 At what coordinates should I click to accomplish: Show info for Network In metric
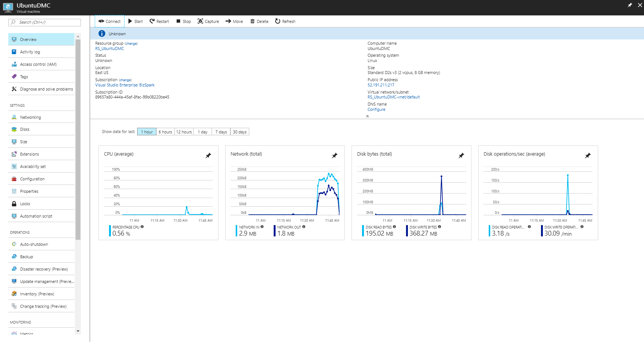262,227
